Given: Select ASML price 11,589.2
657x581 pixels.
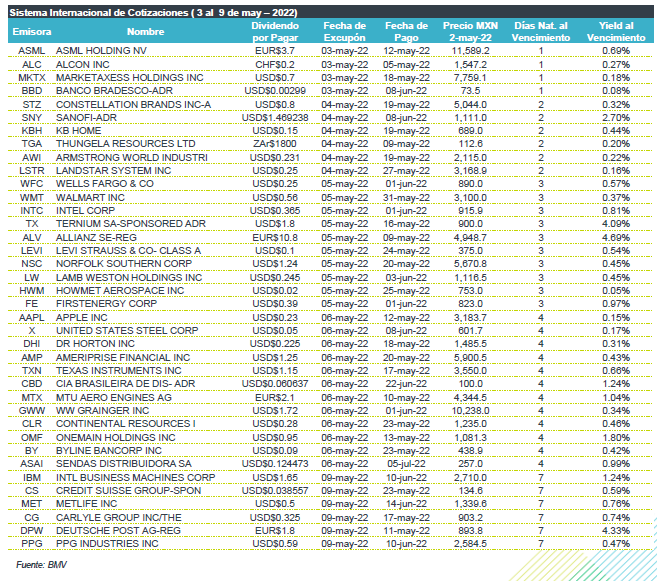Looking at the screenshot, I should [x=470, y=51].
